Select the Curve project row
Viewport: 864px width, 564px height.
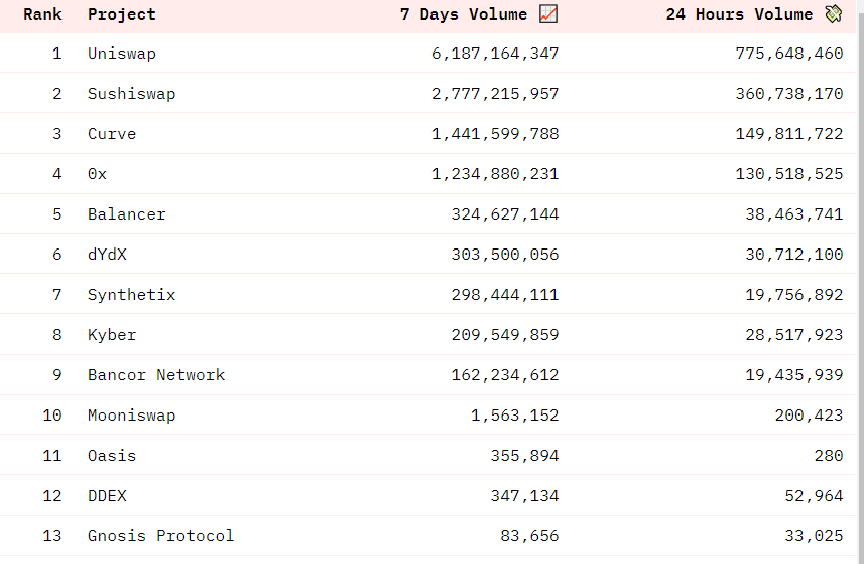428,134
